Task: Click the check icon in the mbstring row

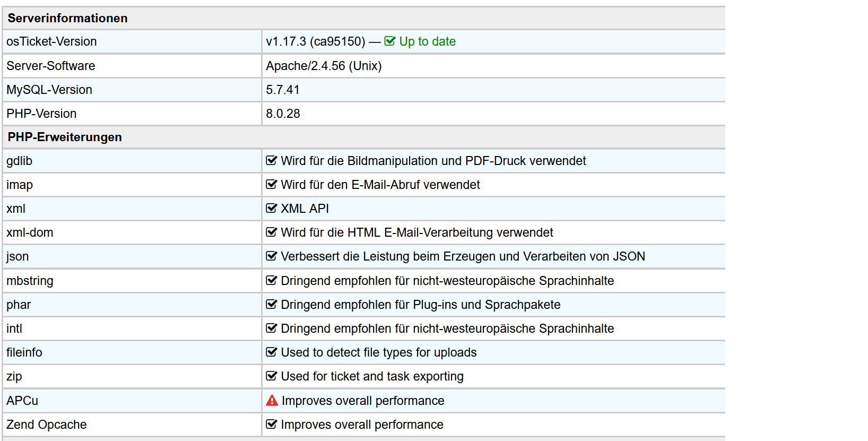Action: [x=271, y=281]
